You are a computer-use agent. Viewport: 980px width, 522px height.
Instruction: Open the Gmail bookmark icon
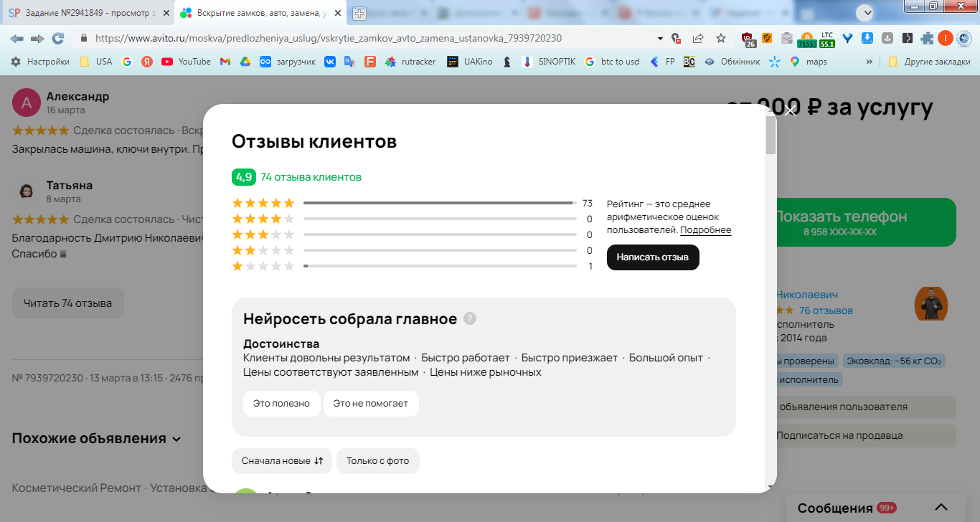(225, 62)
